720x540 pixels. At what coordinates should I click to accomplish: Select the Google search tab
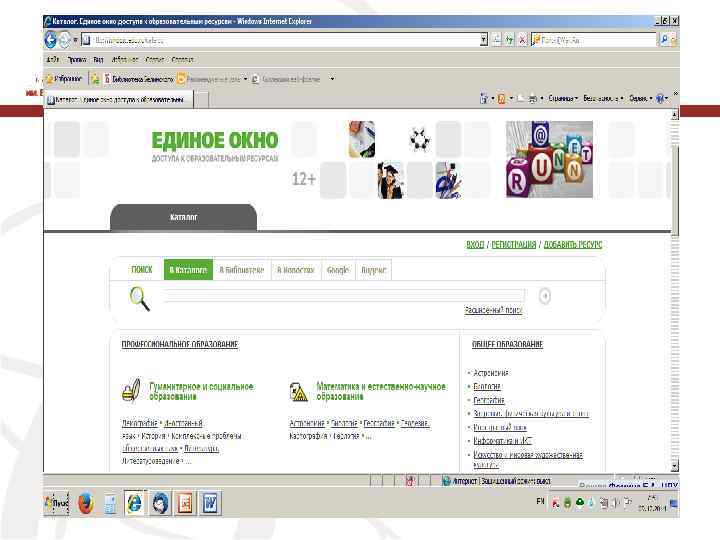click(x=338, y=270)
